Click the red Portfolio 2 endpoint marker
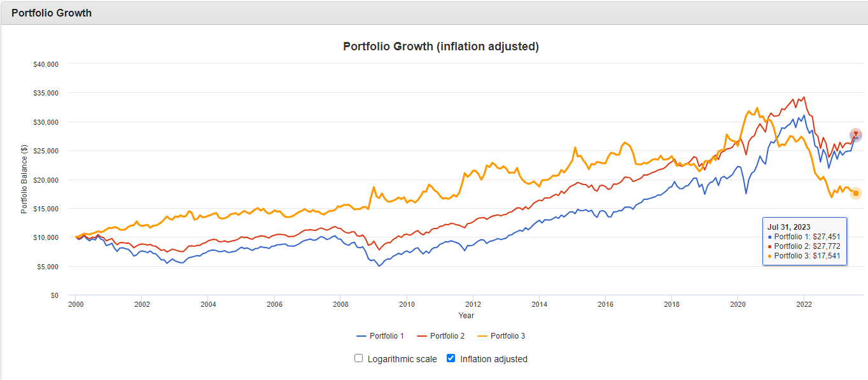868x380 pixels. point(856,134)
